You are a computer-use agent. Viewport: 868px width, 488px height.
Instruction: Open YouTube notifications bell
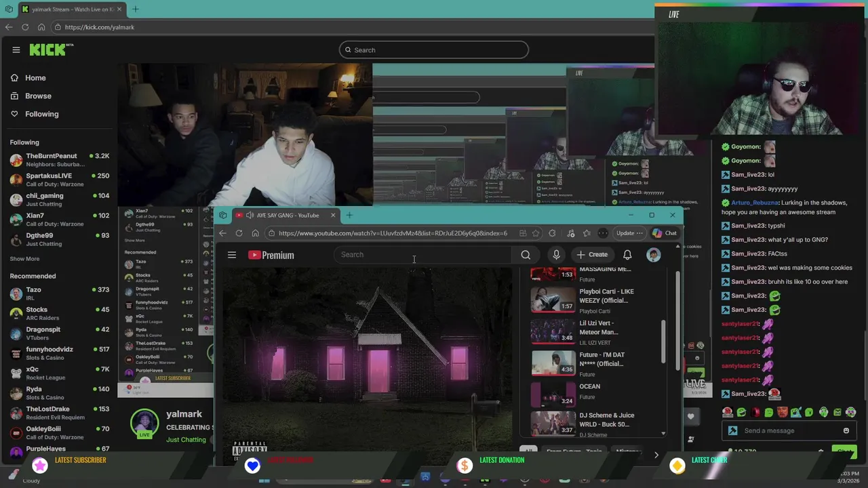[x=627, y=255]
